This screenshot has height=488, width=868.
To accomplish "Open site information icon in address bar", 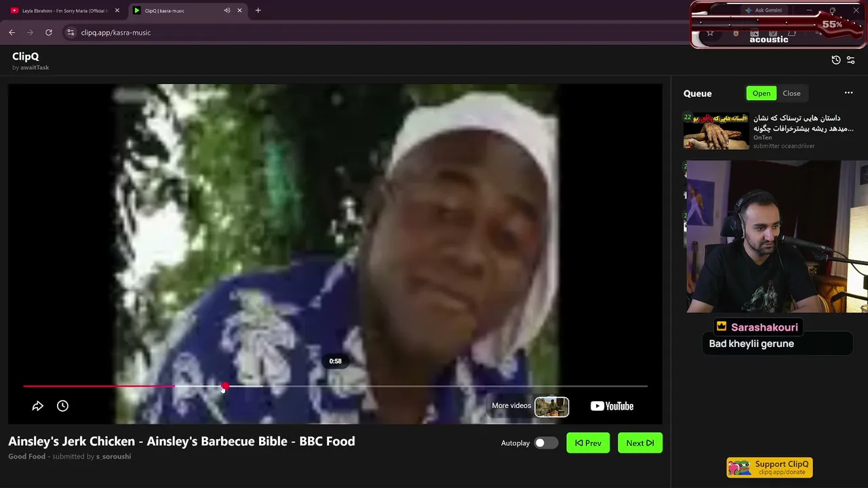I will pos(71,33).
